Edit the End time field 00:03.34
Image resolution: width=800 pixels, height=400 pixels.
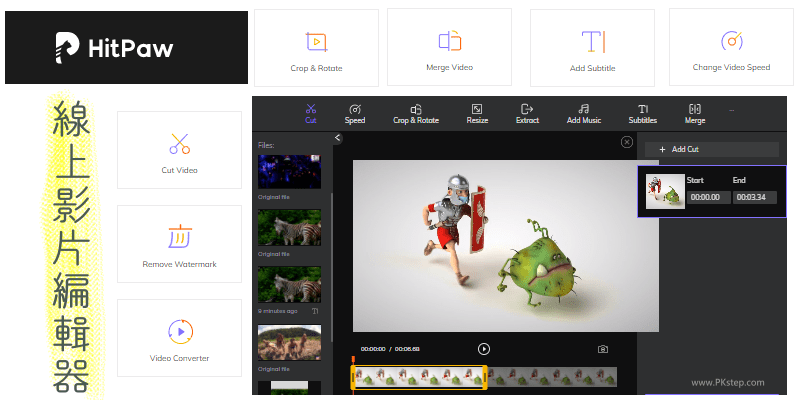point(755,197)
